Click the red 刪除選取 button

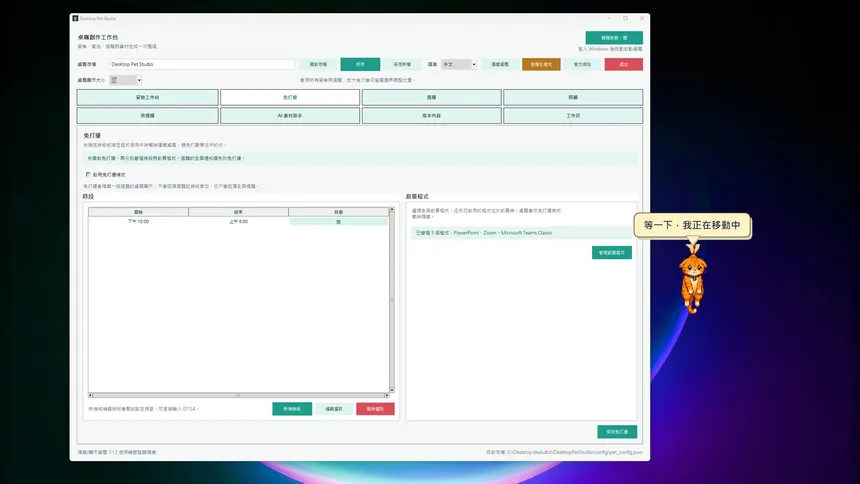point(375,409)
